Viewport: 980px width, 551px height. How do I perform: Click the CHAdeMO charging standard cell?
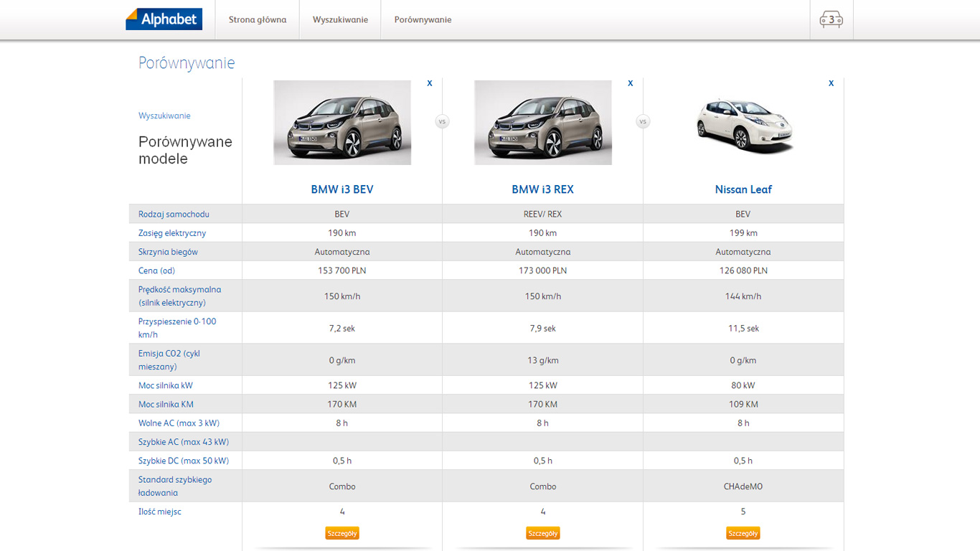tap(743, 486)
